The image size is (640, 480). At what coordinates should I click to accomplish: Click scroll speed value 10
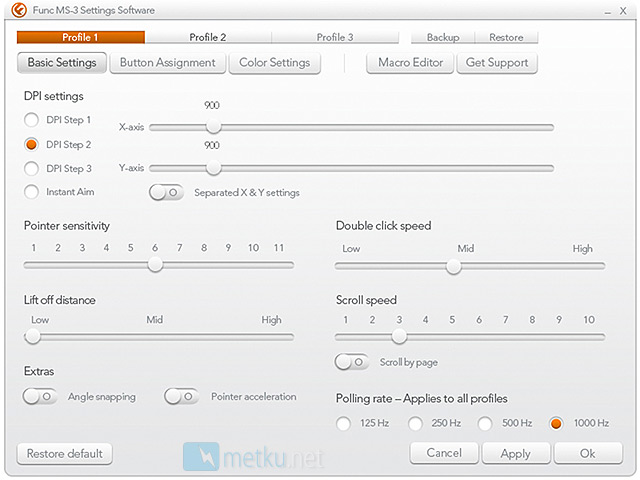589,320
